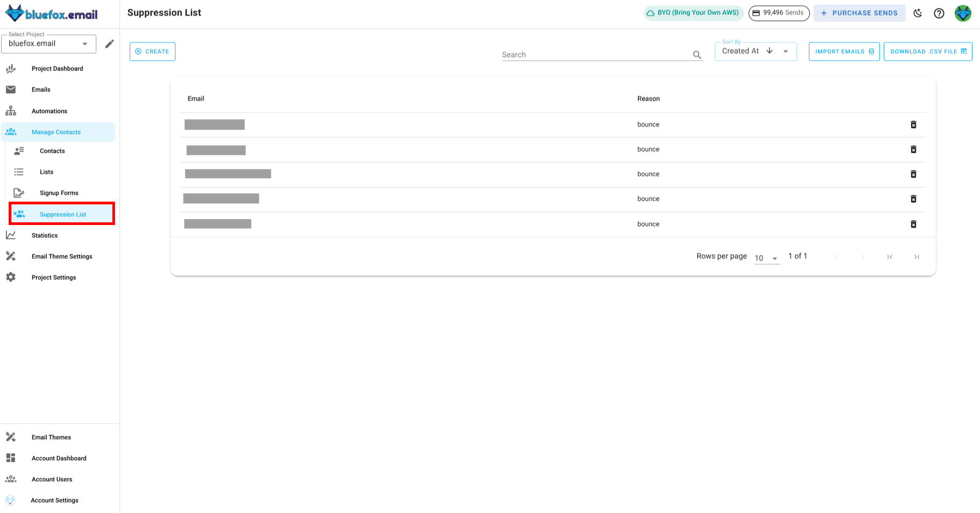Delete the first bounced email with trash icon
The width and height of the screenshot is (980, 513).
pos(913,124)
